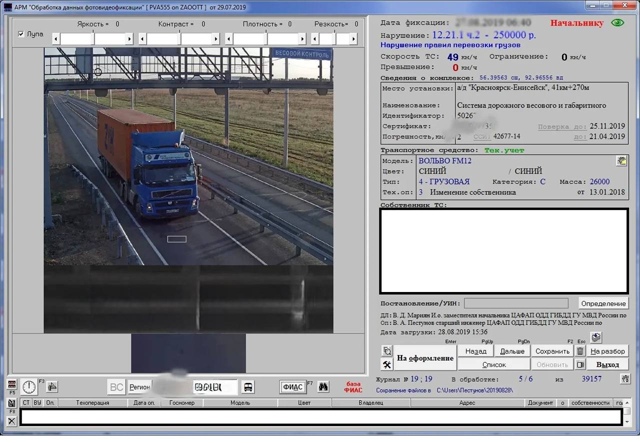Click the bottom table scrollbar down arrow
The image size is (640, 443).
pos(627,422)
